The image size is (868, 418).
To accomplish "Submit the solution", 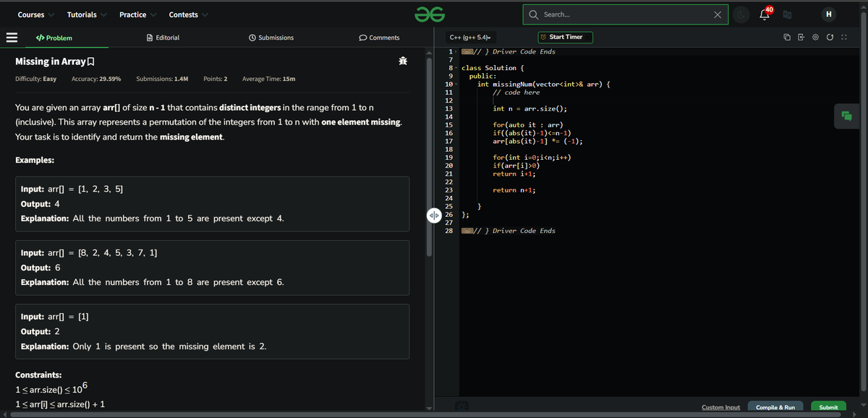I will click(828, 407).
